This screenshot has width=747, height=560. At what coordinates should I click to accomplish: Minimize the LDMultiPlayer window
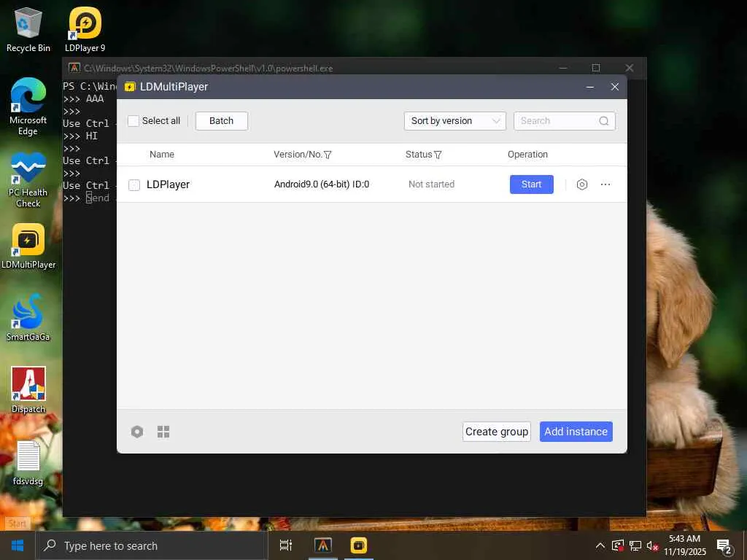[589, 87]
